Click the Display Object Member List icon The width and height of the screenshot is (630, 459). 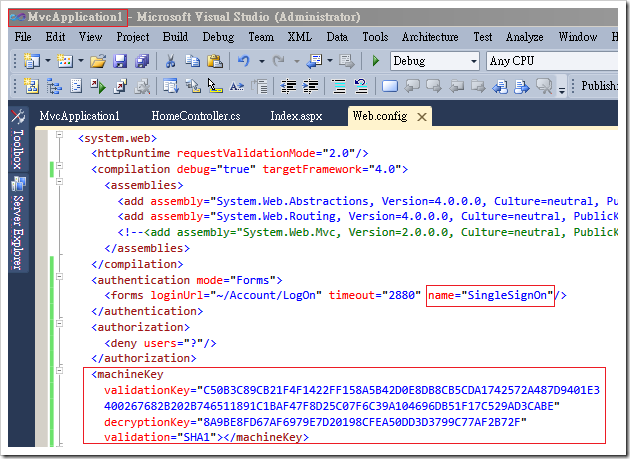(171, 86)
